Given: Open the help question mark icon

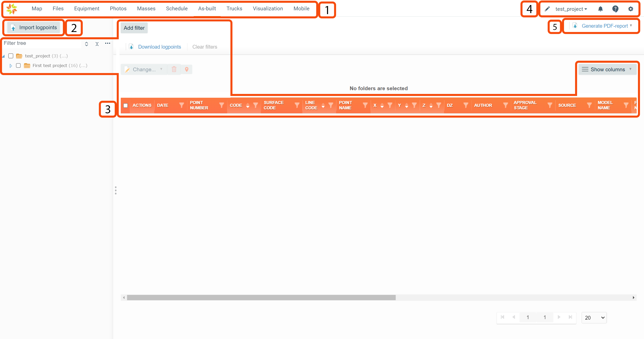Looking at the screenshot, I should 615,9.
